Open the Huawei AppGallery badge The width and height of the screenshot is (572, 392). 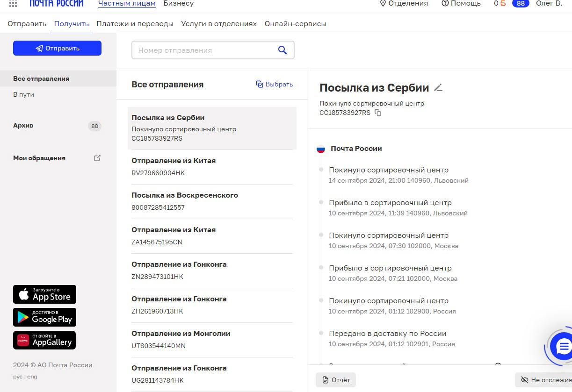pos(44,340)
